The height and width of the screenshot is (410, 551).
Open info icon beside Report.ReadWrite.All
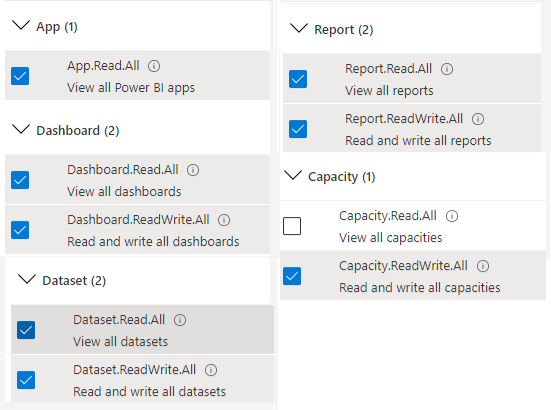coord(478,119)
